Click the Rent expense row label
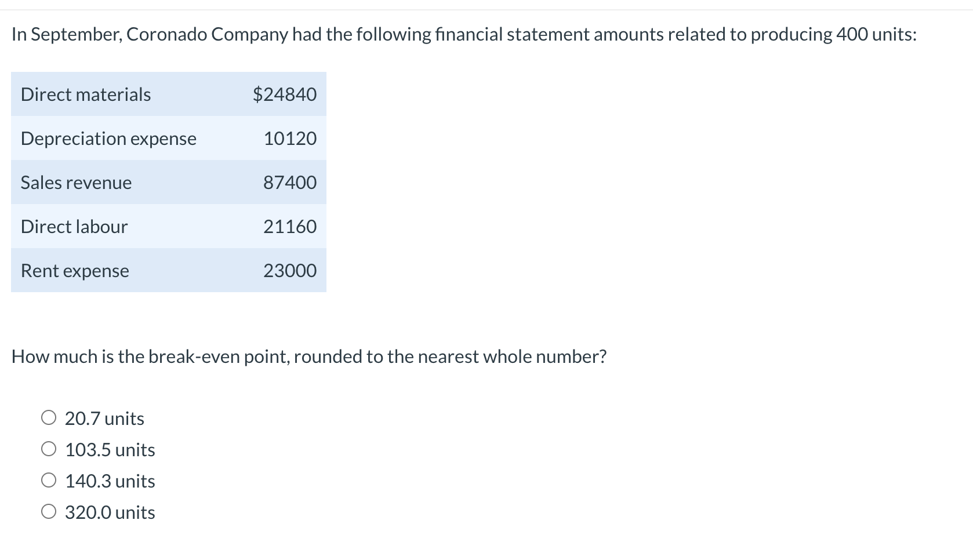This screenshot has height=560, width=973. tap(75, 271)
